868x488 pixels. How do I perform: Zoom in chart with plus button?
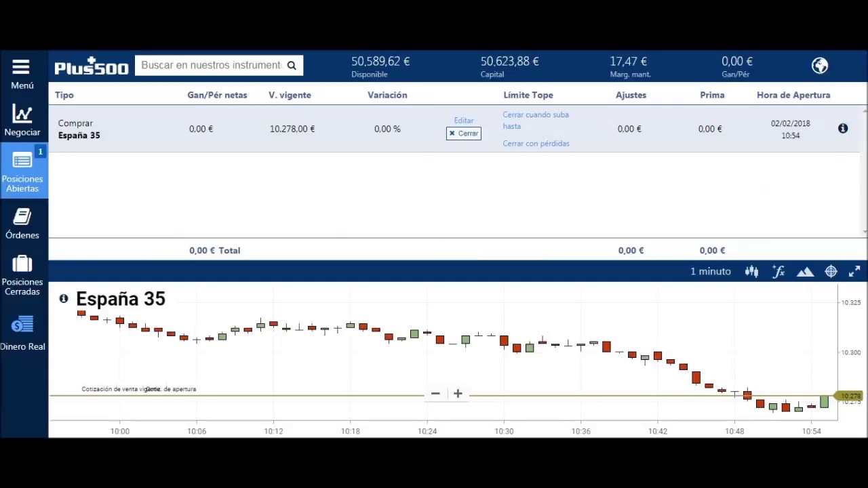click(x=458, y=393)
